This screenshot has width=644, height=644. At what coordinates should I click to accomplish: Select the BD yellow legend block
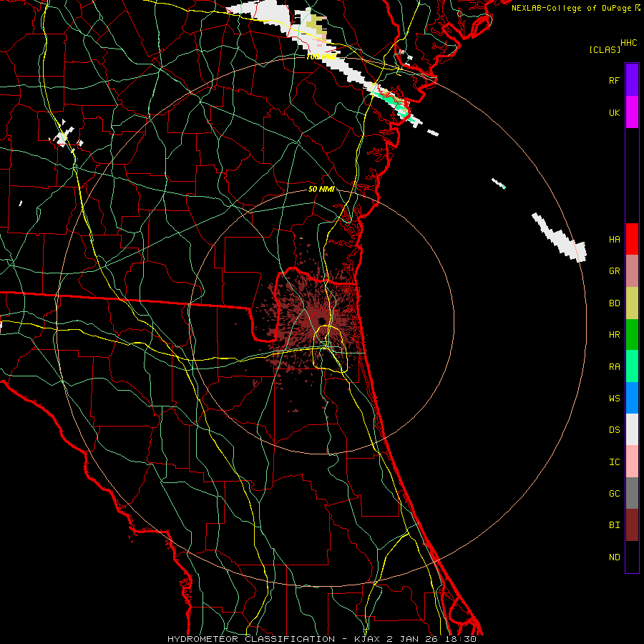click(632, 303)
